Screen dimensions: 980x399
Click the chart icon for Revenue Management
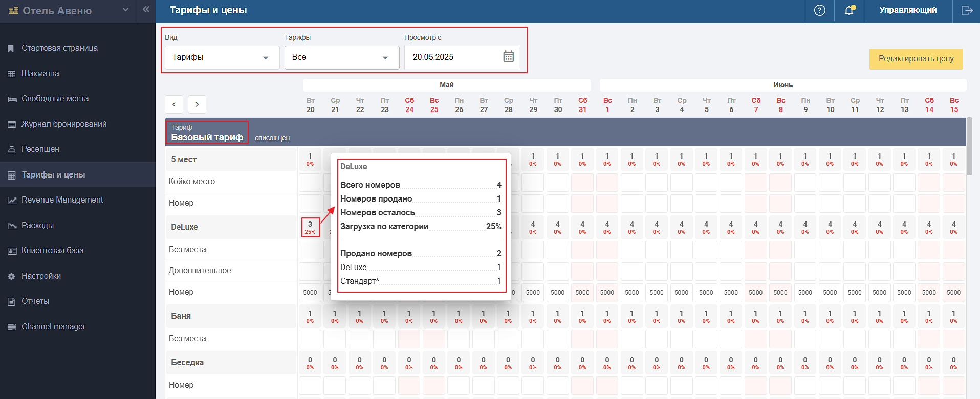[x=12, y=201]
